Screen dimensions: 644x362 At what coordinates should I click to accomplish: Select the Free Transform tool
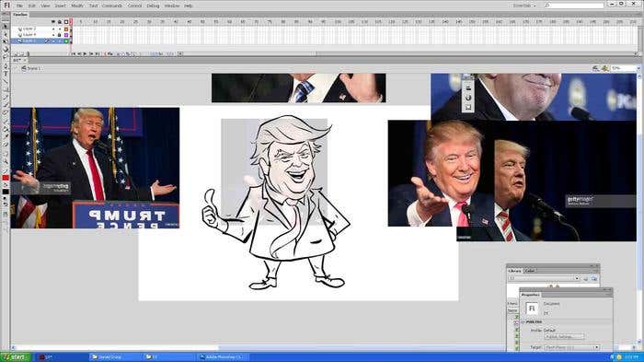click(x=6, y=41)
